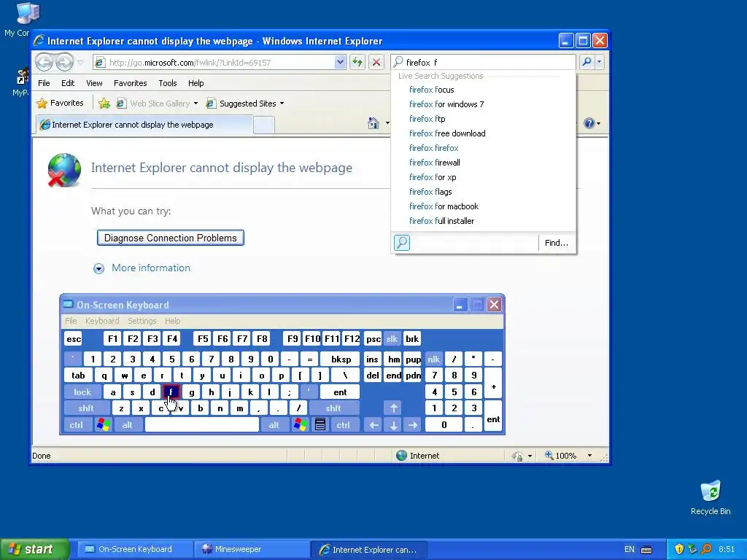Open the Keyboard menu in On-Screen Keyboard
747x560 pixels.
pyautogui.click(x=102, y=321)
